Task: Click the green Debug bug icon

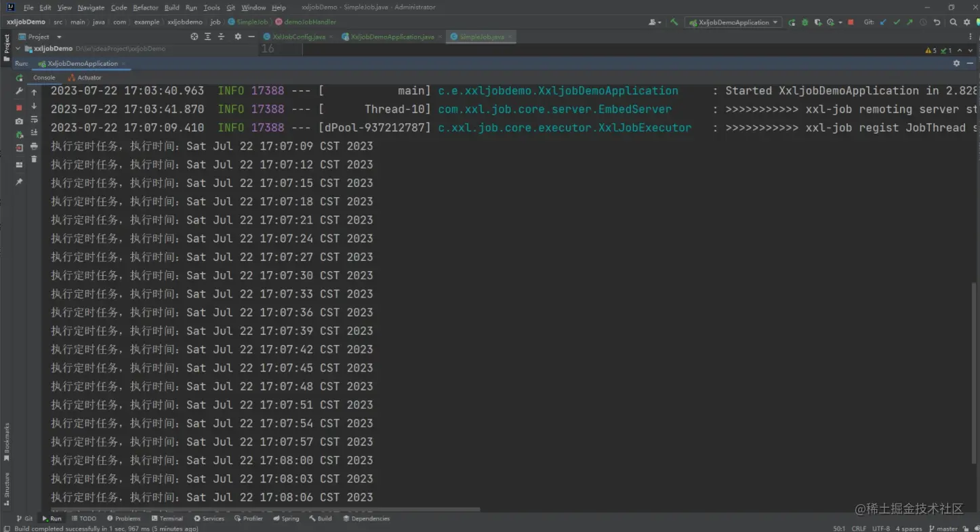Action: 804,22
